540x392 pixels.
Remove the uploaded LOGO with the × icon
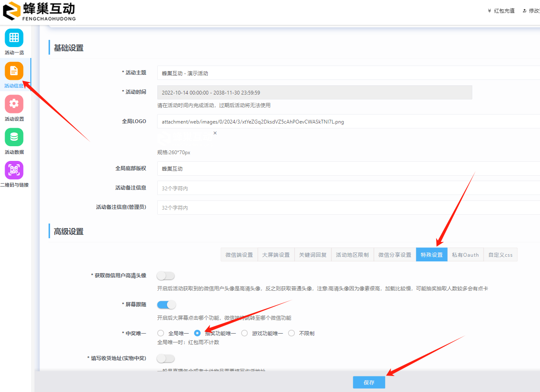[215, 133]
